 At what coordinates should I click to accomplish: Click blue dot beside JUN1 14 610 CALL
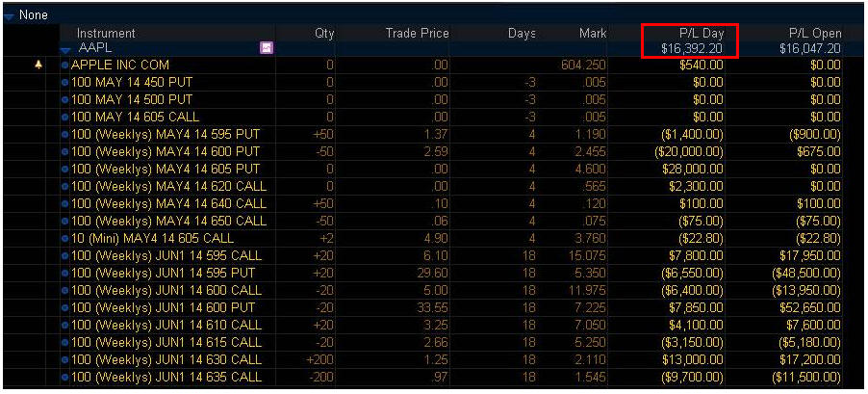point(65,325)
